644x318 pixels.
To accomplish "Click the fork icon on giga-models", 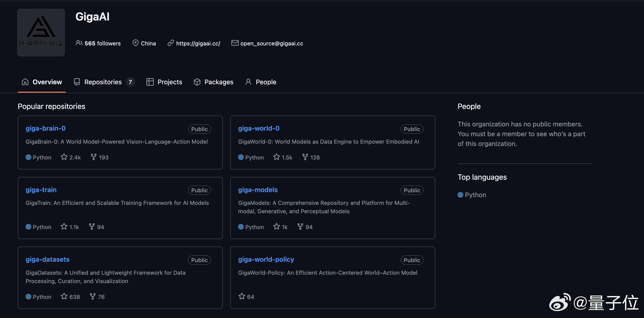I will tap(300, 227).
